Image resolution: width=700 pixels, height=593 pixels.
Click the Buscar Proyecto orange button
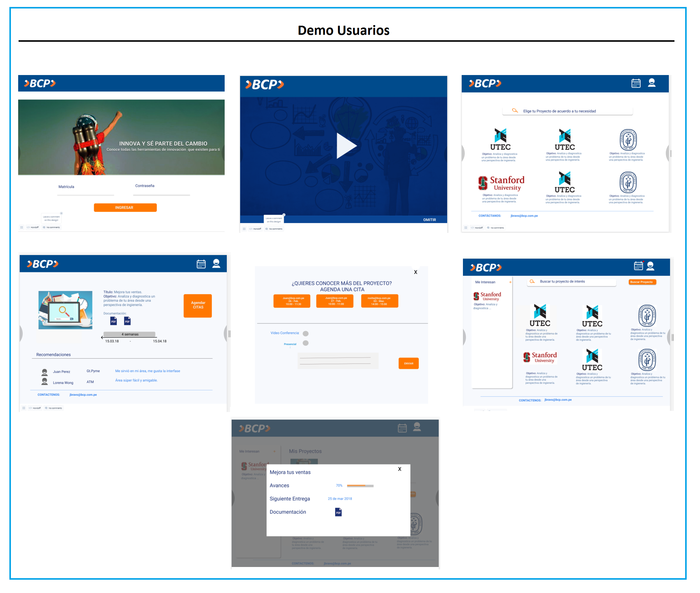point(642,282)
